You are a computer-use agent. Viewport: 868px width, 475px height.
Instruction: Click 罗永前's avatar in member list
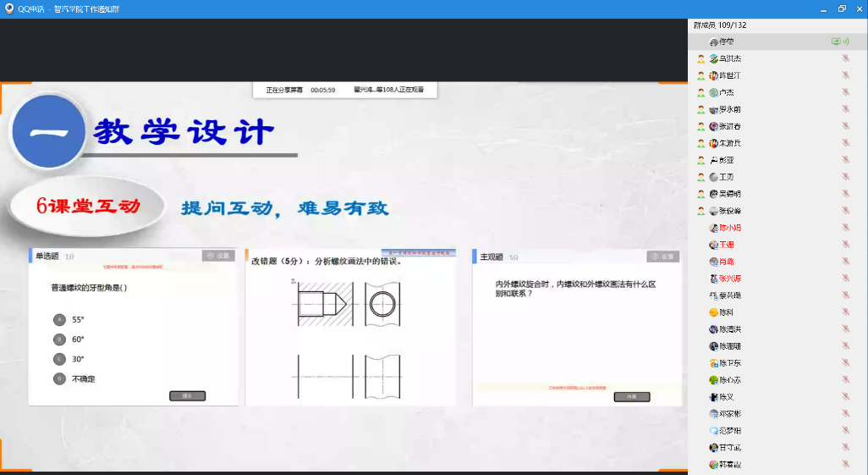[x=714, y=109]
